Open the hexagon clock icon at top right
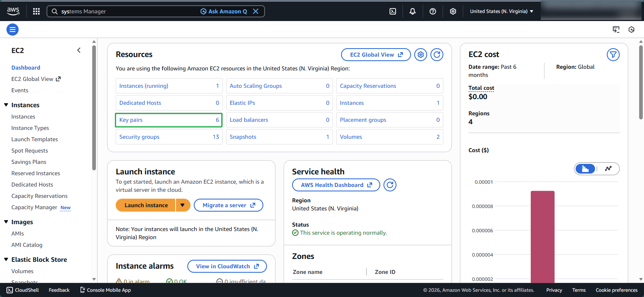Screen dimensions: 644x297 coord(631,30)
